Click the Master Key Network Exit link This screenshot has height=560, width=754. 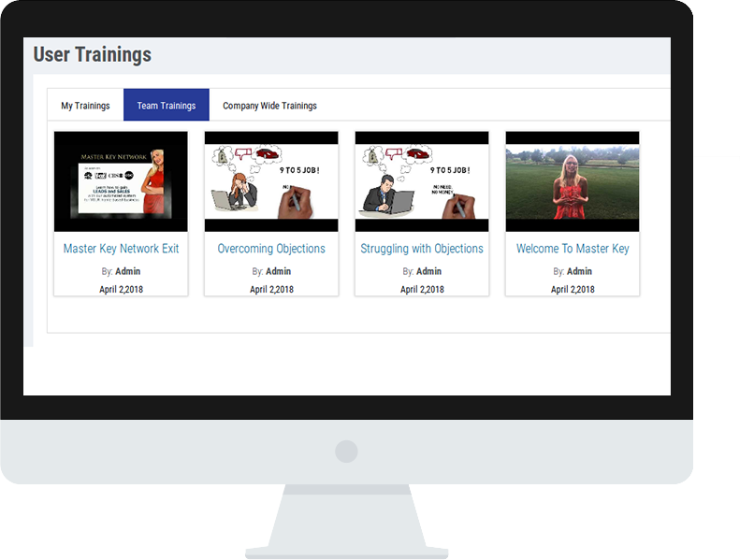(x=122, y=249)
